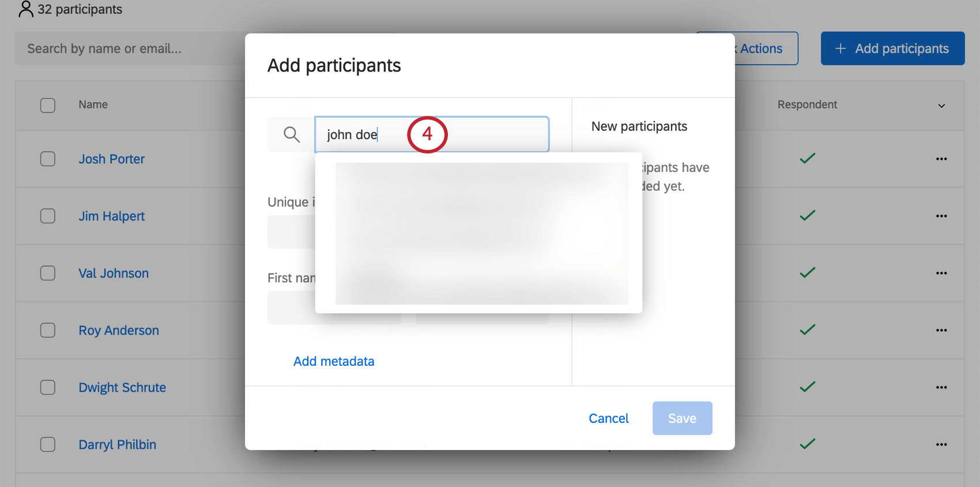Image resolution: width=980 pixels, height=487 pixels.
Task: Click the search magnifying glass icon in dialog
Action: pos(291,134)
